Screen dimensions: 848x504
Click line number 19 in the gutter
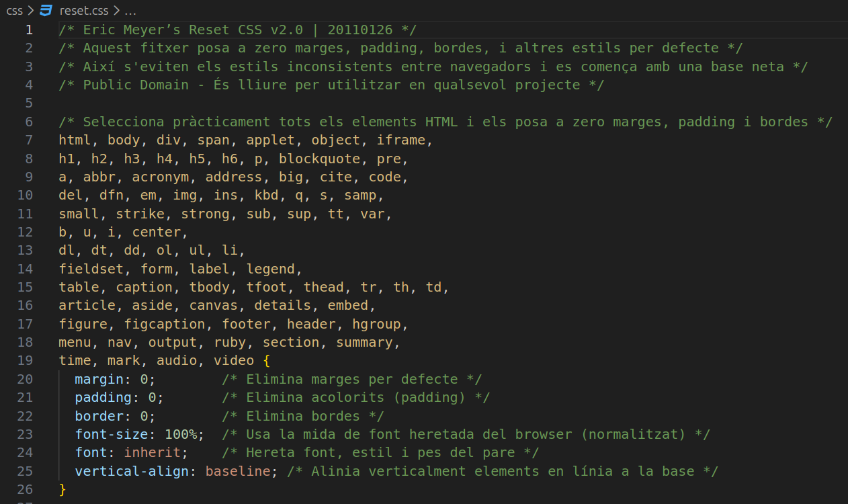pyautogui.click(x=25, y=361)
